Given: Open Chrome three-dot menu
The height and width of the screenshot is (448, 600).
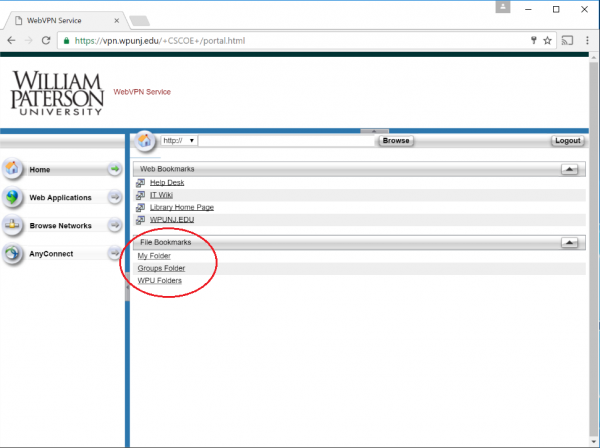Looking at the screenshot, I should 586,41.
